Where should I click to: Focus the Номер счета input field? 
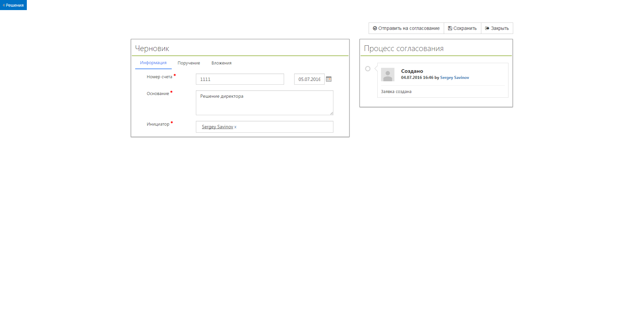[x=240, y=79]
